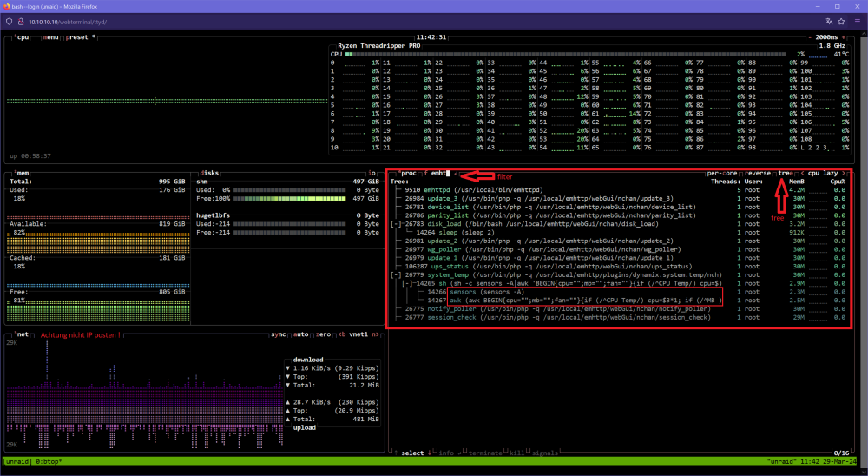Bookmark this page with the star icon
This screenshot has width=868, height=476.
point(841,22)
